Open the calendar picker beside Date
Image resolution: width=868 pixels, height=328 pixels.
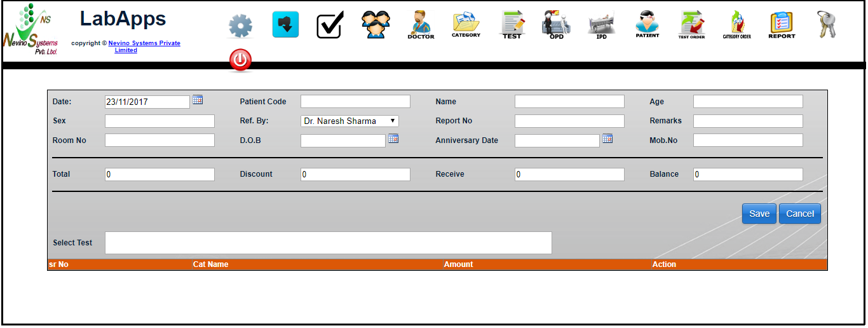[198, 100]
